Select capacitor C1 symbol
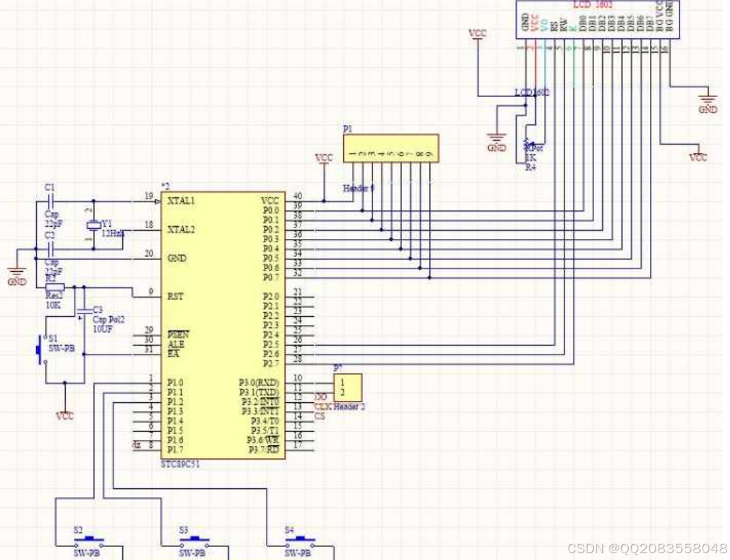 point(51,201)
